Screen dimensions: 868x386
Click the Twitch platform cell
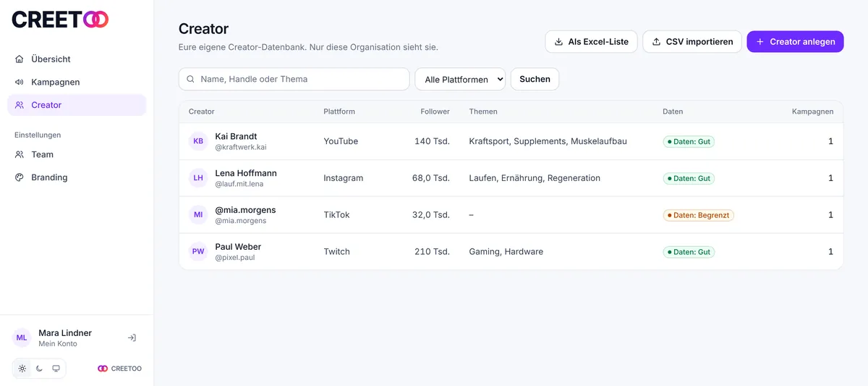tap(336, 252)
